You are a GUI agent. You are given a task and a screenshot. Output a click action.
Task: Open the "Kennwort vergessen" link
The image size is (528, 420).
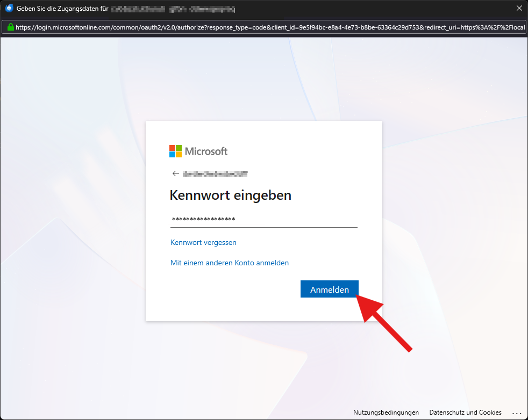point(203,242)
